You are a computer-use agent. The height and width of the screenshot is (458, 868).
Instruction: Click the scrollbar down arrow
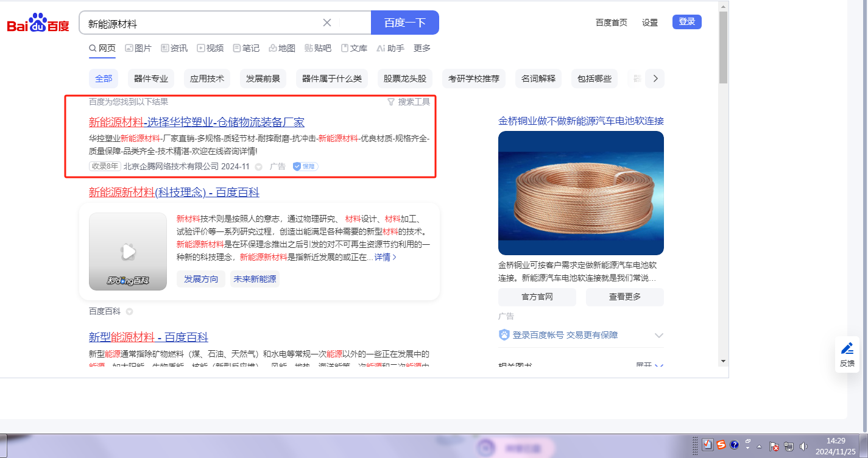point(723,360)
